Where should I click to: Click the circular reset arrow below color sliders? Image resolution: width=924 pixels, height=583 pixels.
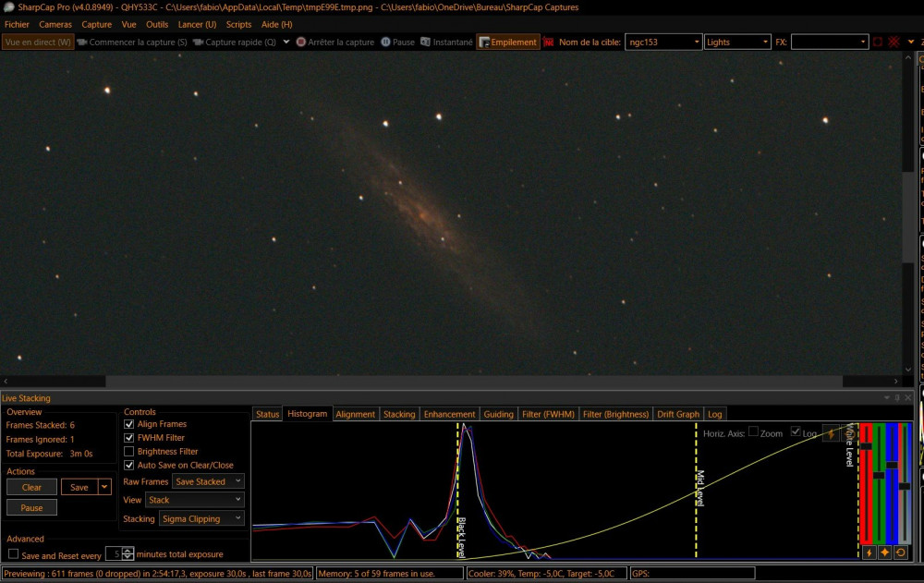[900, 553]
